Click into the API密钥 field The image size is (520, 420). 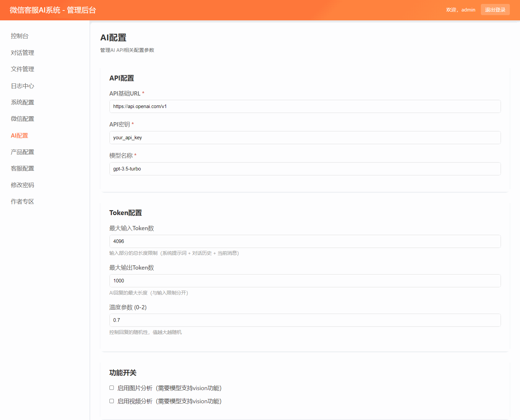(305, 138)
